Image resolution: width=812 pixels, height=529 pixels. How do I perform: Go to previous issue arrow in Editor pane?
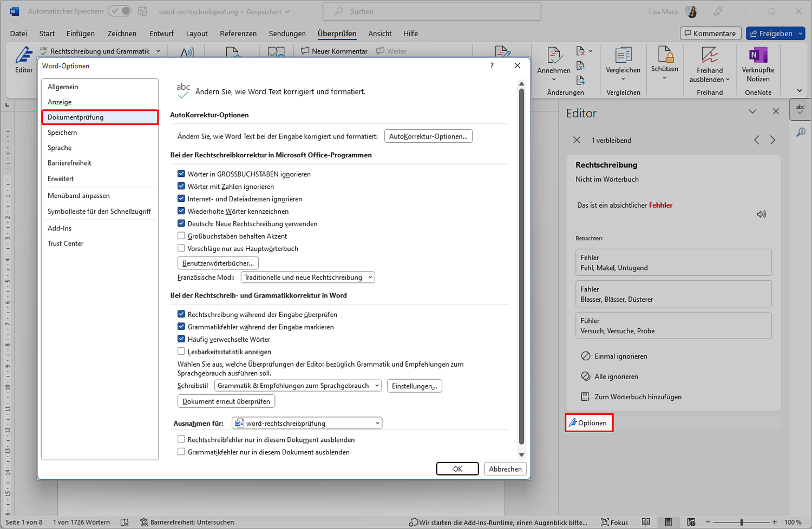coord(756,140)
